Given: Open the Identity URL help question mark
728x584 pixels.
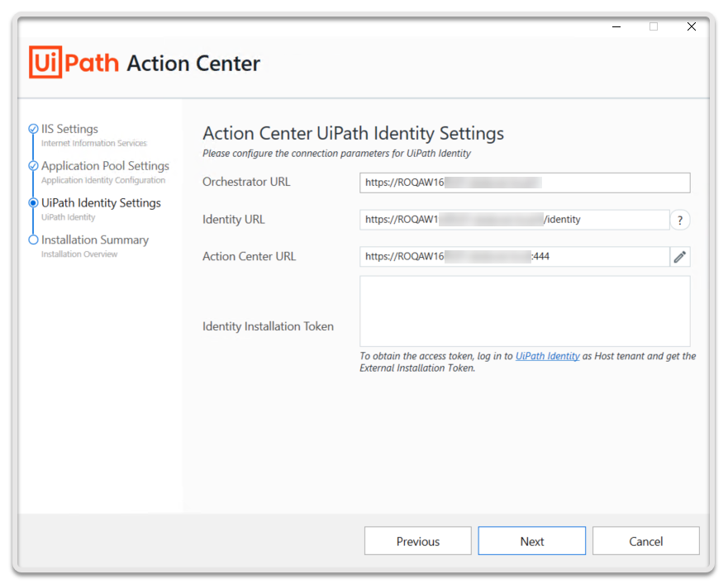Looking at the screenshot, I should [679, 220].
